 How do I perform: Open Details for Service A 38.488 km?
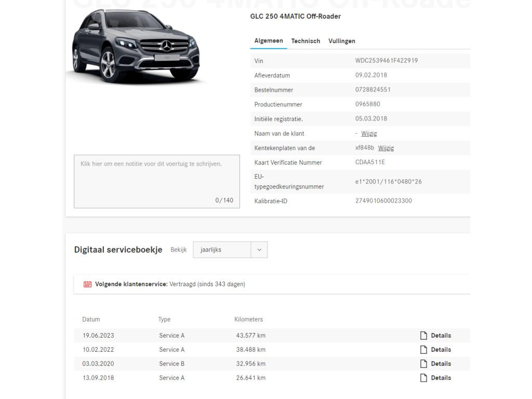tap(441, 350)
